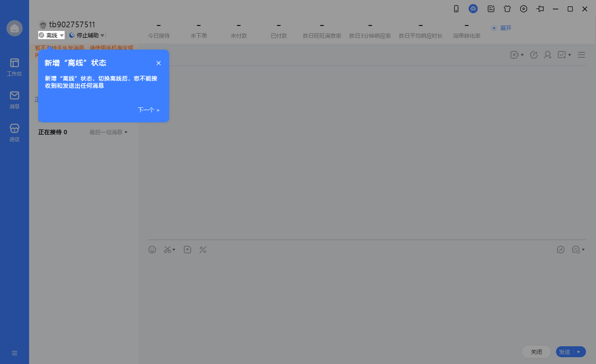Click the pin window icon
Screen dimensions: 596x364
point(540,9)
